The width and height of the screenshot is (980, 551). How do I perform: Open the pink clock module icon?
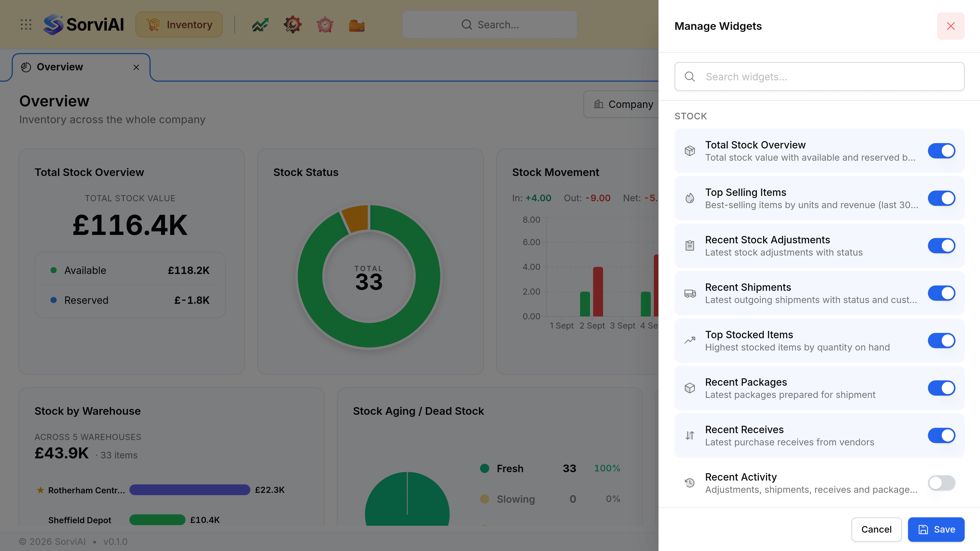(325, 25)
